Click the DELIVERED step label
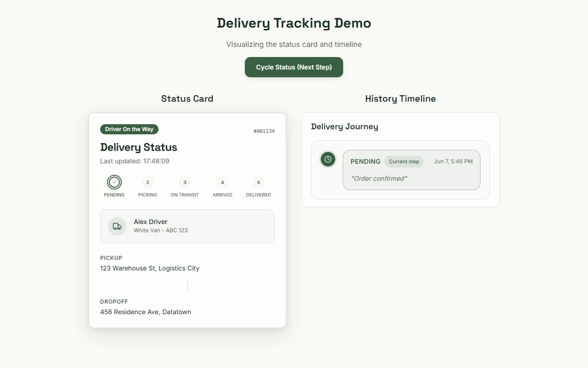The height and width of the screenshot is (368, 588). click(x=259, y=195)
